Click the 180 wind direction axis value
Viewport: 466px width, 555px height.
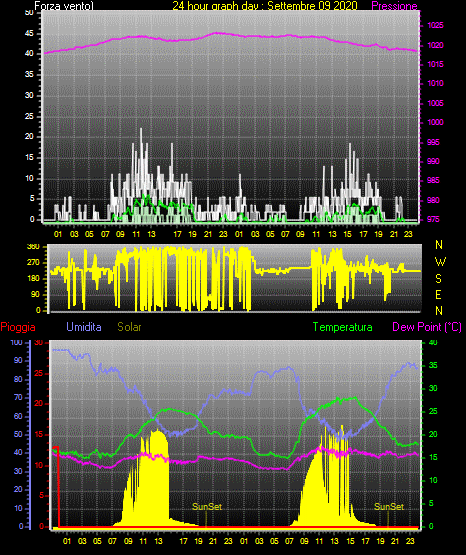33,279
